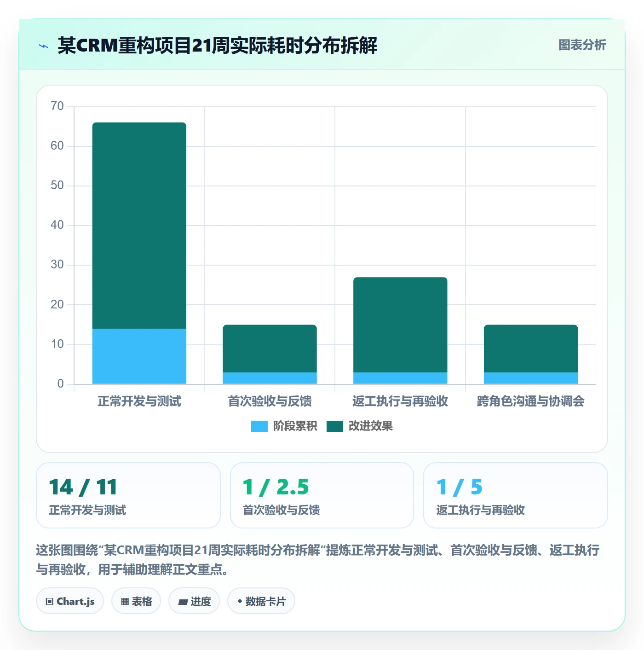This screenshot has width=644, height=650.
Task: Click the dark green bar for 跨角色沟通与协调会
Action: tap(531, 348)
